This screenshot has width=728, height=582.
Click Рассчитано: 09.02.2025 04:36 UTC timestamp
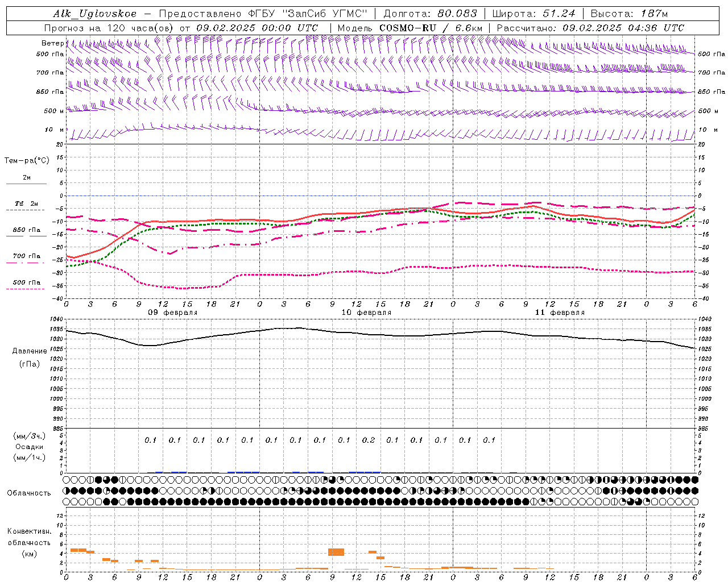pyautogui.click(x=590, y=28)
